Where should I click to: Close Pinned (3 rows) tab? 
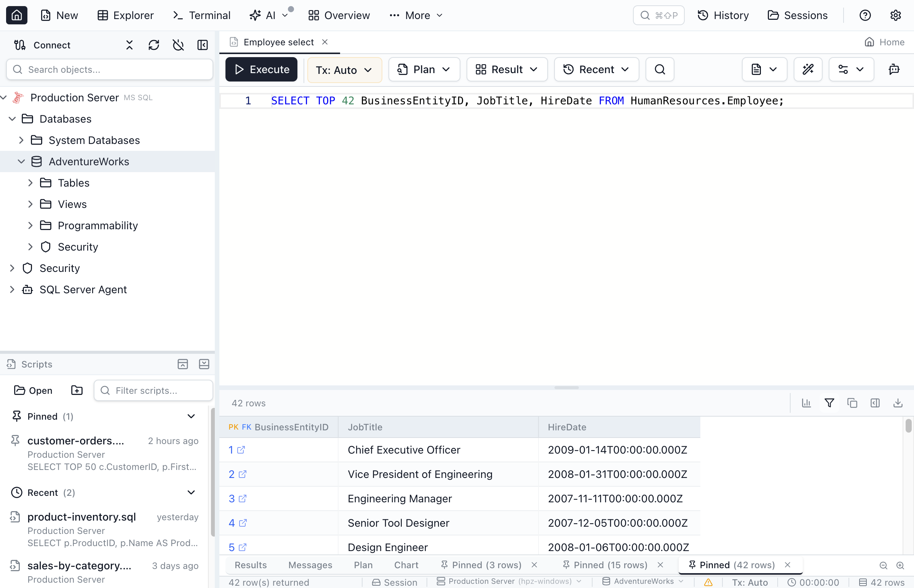click(534, 566)
